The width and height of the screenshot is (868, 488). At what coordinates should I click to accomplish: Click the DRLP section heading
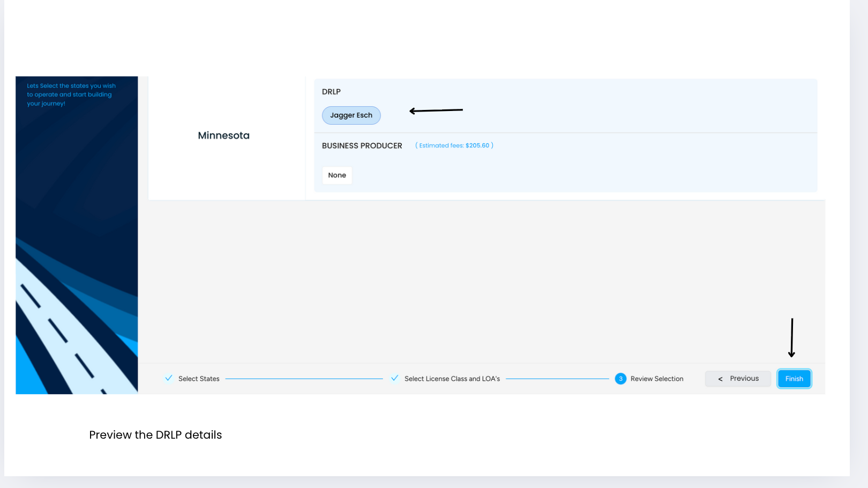tap(331, 92)
